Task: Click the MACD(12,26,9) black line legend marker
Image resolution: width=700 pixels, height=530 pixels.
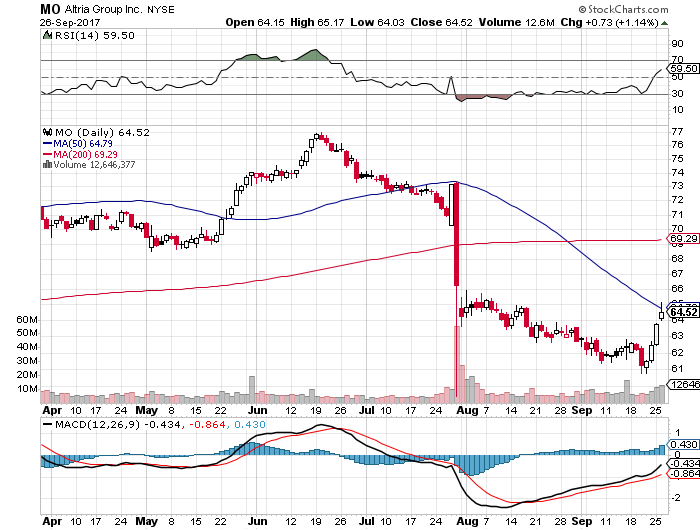Action: tap(46, 424)
